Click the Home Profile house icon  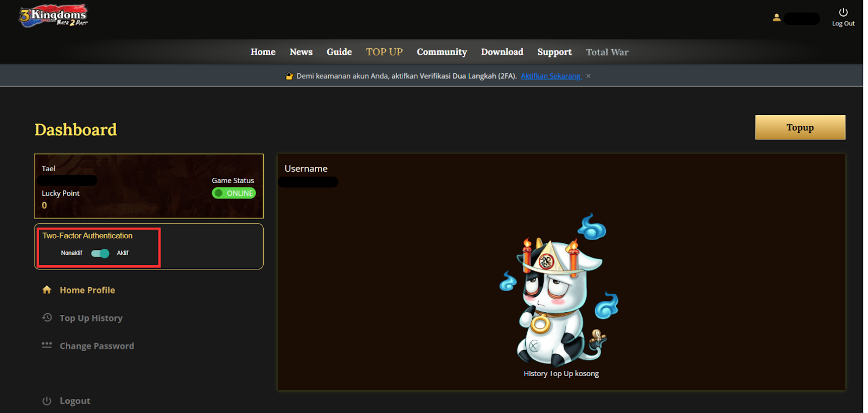click(47, 289)
